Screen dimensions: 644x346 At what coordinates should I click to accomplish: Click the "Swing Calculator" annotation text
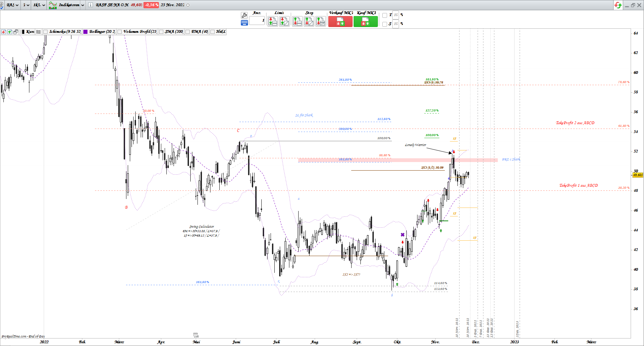202,227
